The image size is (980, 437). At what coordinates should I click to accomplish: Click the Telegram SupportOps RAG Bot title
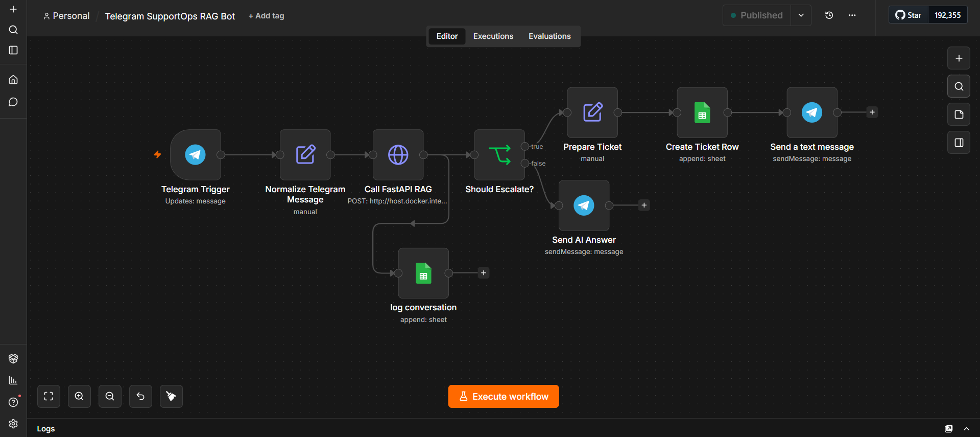tap(170, 16)
